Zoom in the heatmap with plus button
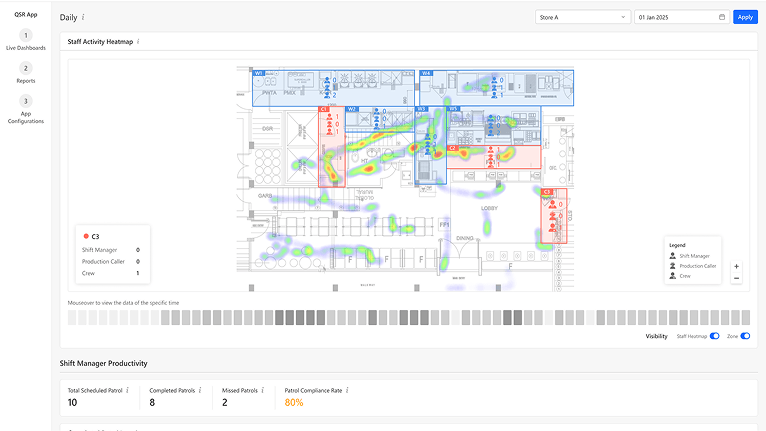Viewport: 766px width, 431px height. [736, 266]
